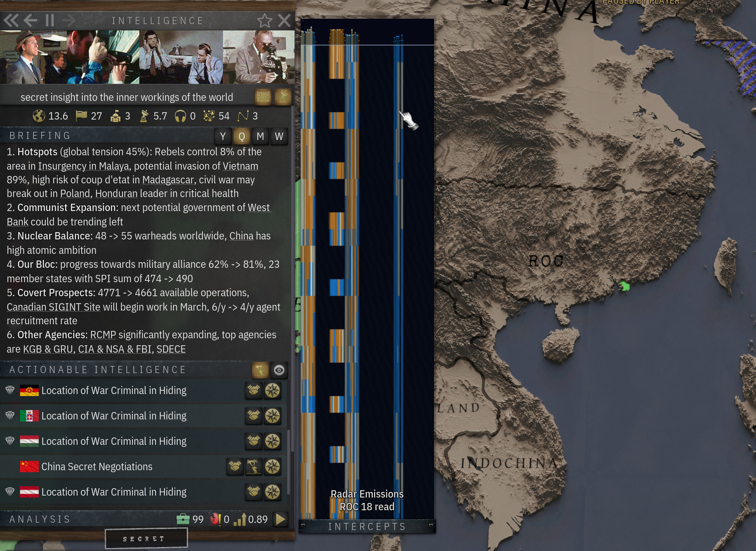Open the map icon beside the subtitle
The image size is (756, 551).
[263, 97]
